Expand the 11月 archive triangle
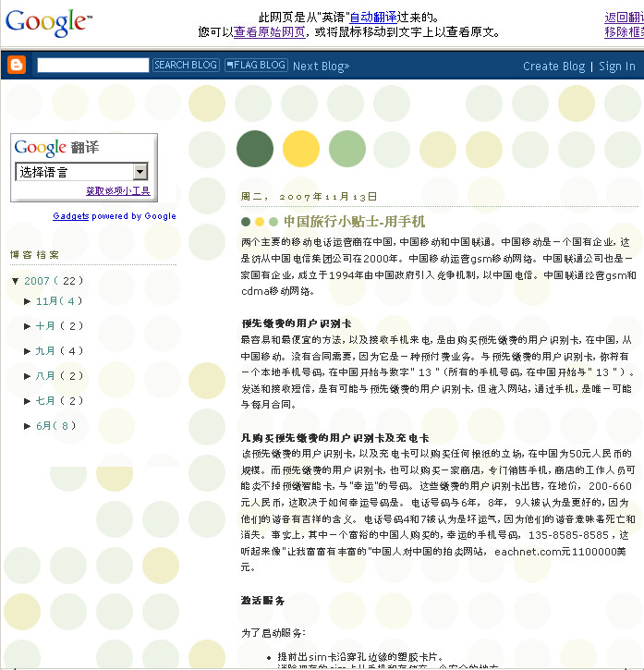644x670 pixels. (28, 301)
